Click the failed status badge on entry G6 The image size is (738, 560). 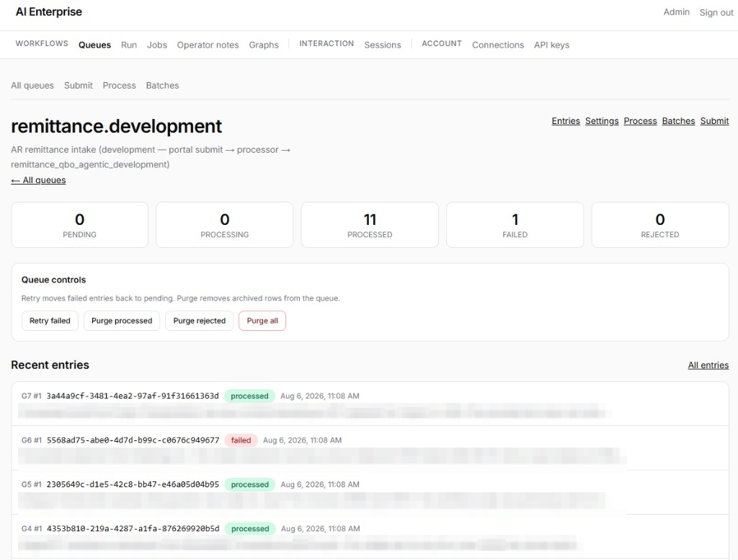pos(241,440)
